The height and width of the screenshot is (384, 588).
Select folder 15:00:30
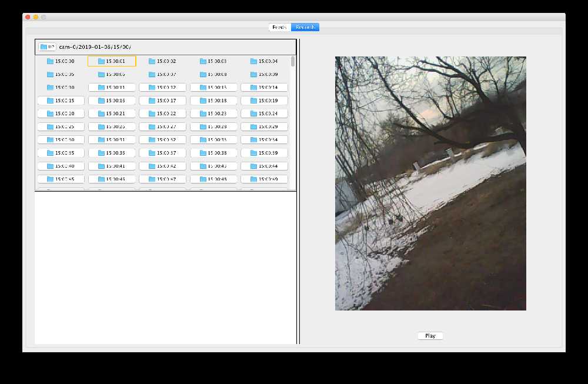pos(61,140)
